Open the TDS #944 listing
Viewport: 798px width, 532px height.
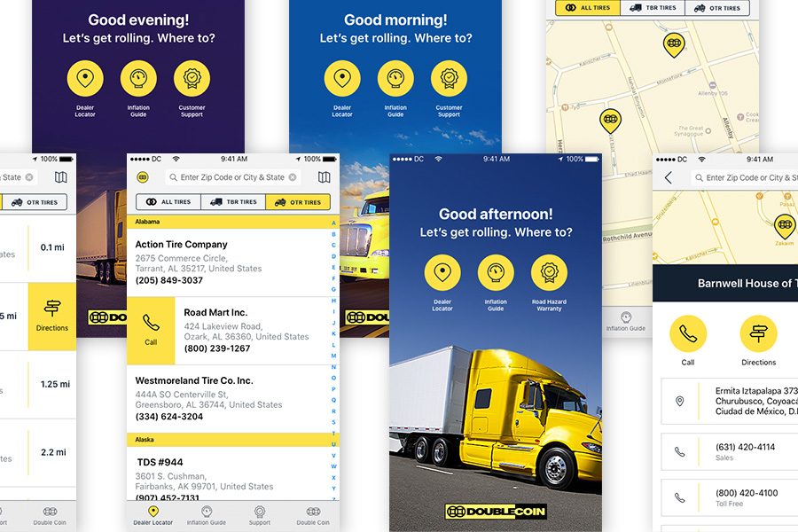pos(226,473)
